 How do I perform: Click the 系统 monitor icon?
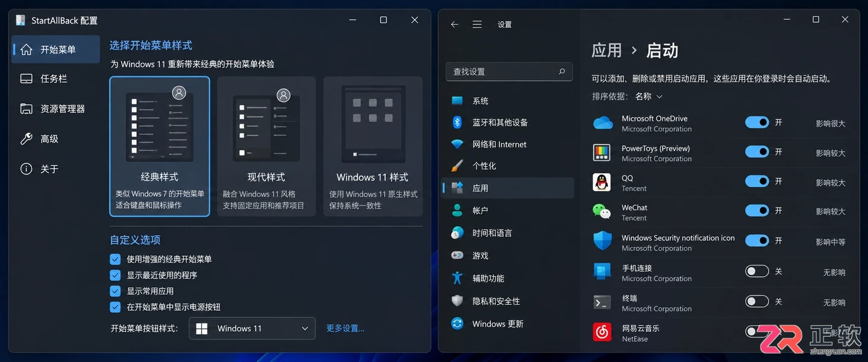click(458, 101)
